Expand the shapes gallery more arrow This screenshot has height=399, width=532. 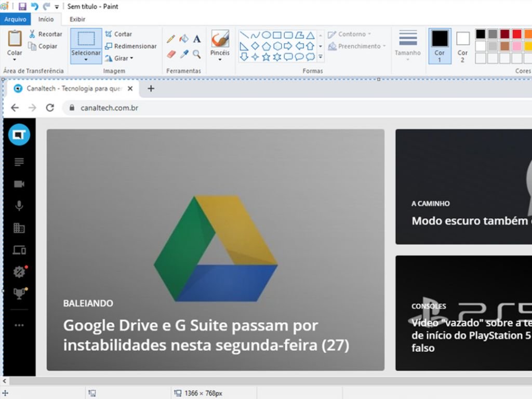coord(320,57)
